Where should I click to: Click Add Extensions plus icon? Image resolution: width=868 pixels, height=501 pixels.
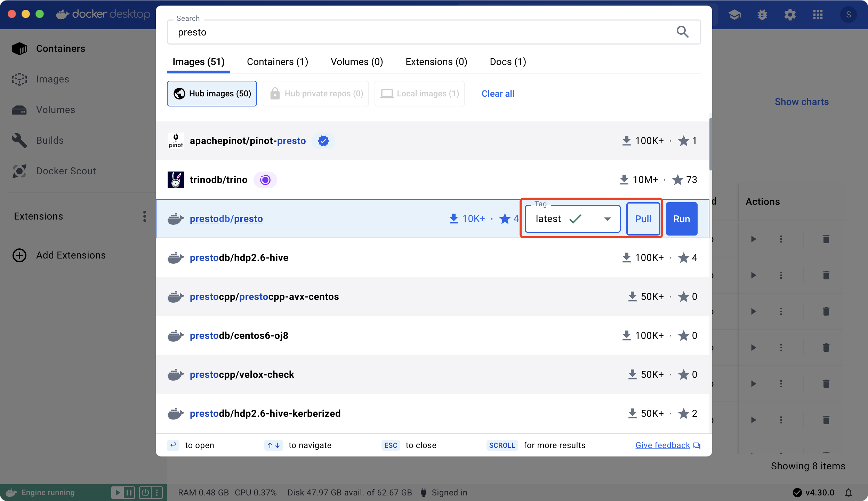click(x=19, y=255)
